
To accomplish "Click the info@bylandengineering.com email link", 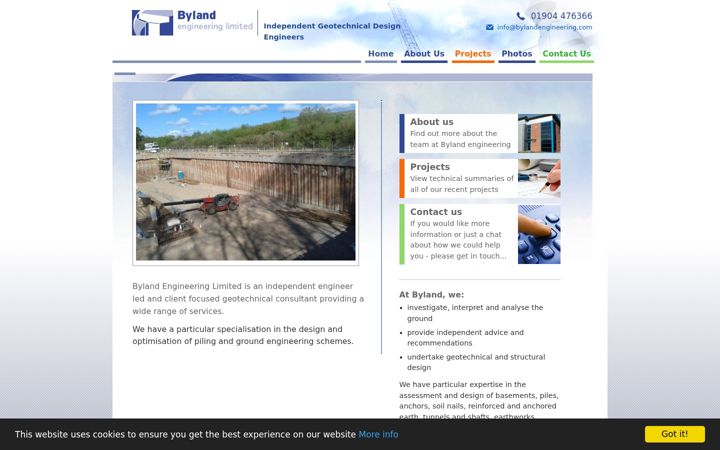I will tap(544, 28).
